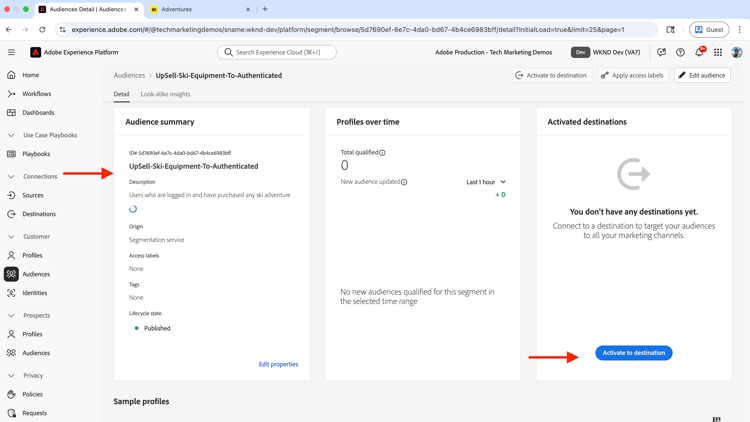
Task: Focus the Search Experience Cloud field
Action: [276, 52]
